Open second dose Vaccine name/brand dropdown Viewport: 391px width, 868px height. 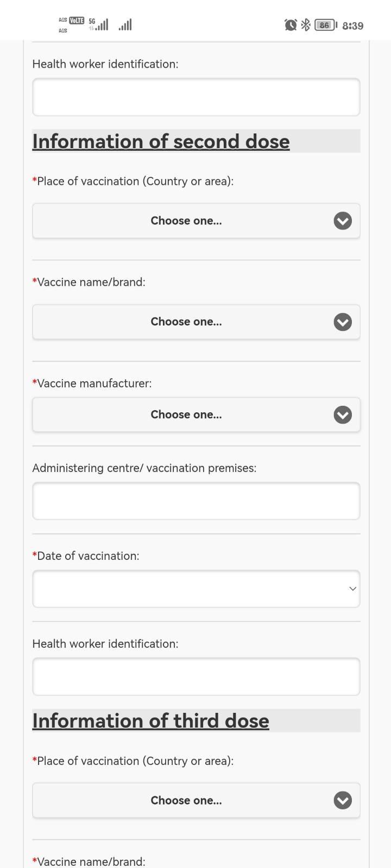[x=196, y=322]
